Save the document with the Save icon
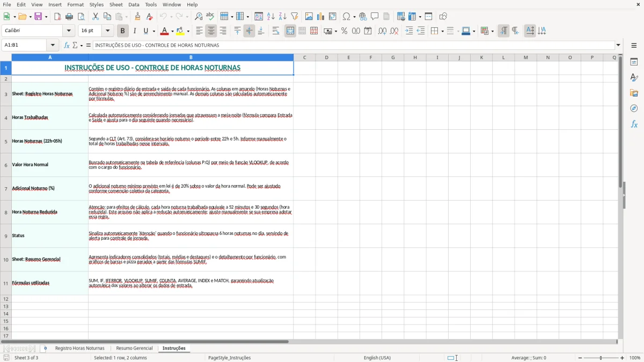 click(38, 17)
